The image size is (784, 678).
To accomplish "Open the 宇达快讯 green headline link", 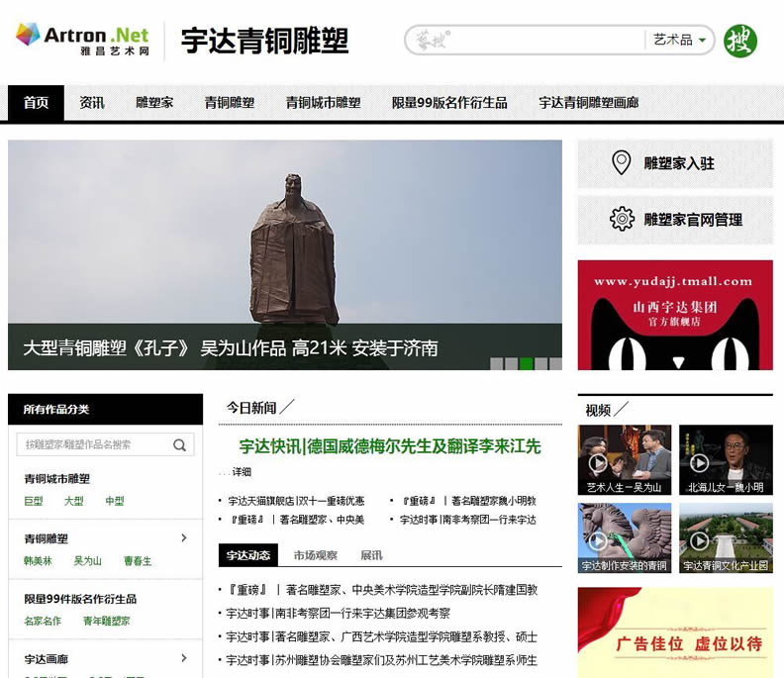I will tap(390, 446).
